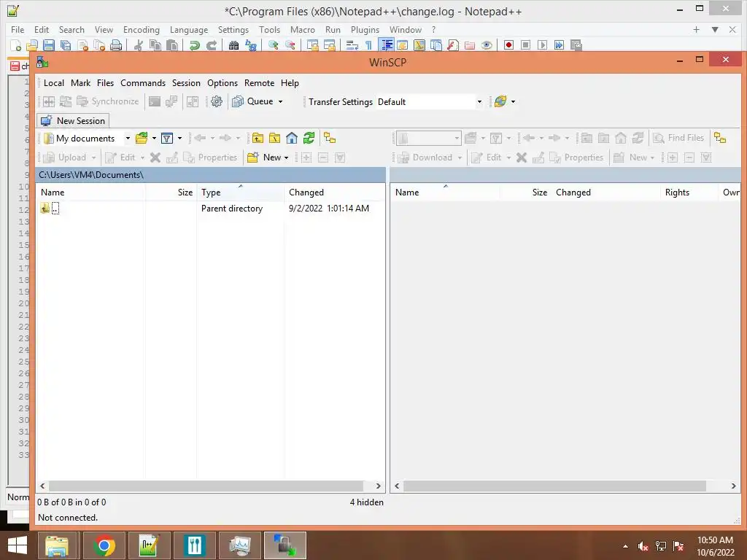Image resolution: width=747 pixels, height=560 pixels.
Task: Click Notepad++ Redo icon
Action: 211,45
